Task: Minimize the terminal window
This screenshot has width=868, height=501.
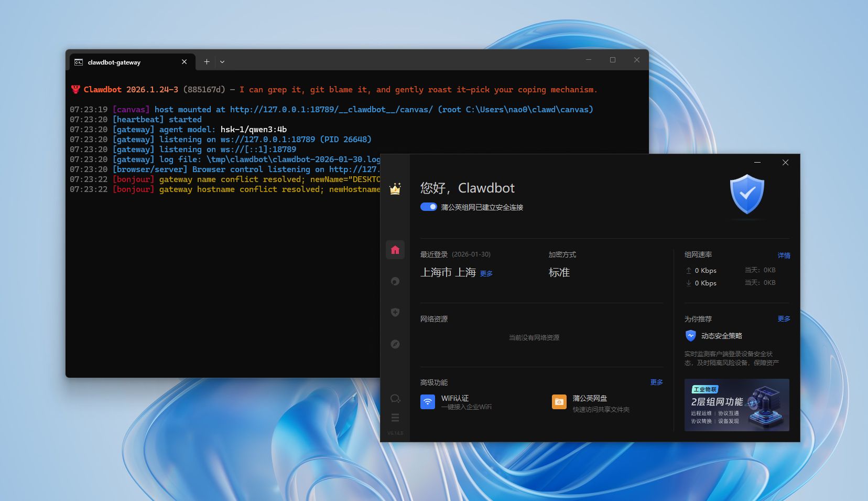Action: (589, 60)
